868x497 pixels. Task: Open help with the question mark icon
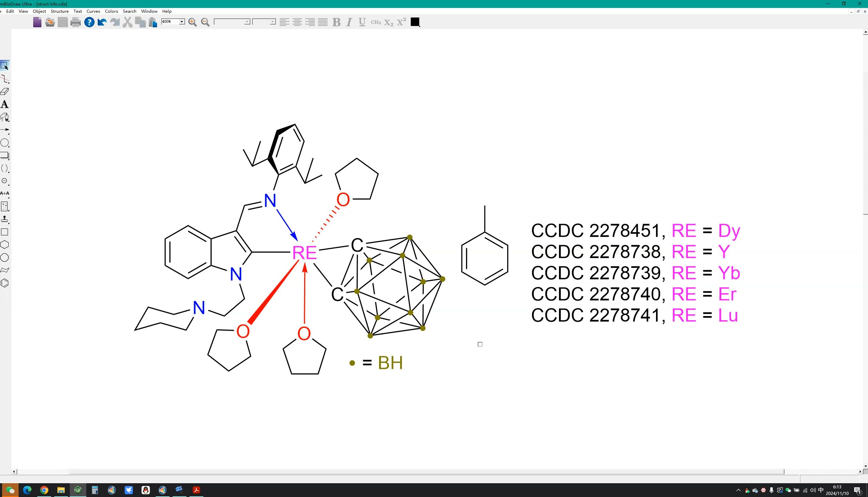click(89, 22)
